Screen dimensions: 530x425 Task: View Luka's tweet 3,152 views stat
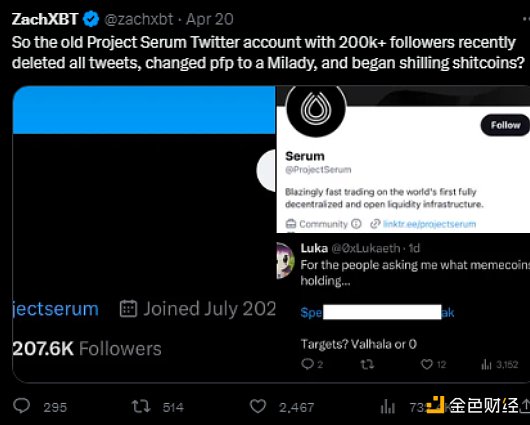500,364
